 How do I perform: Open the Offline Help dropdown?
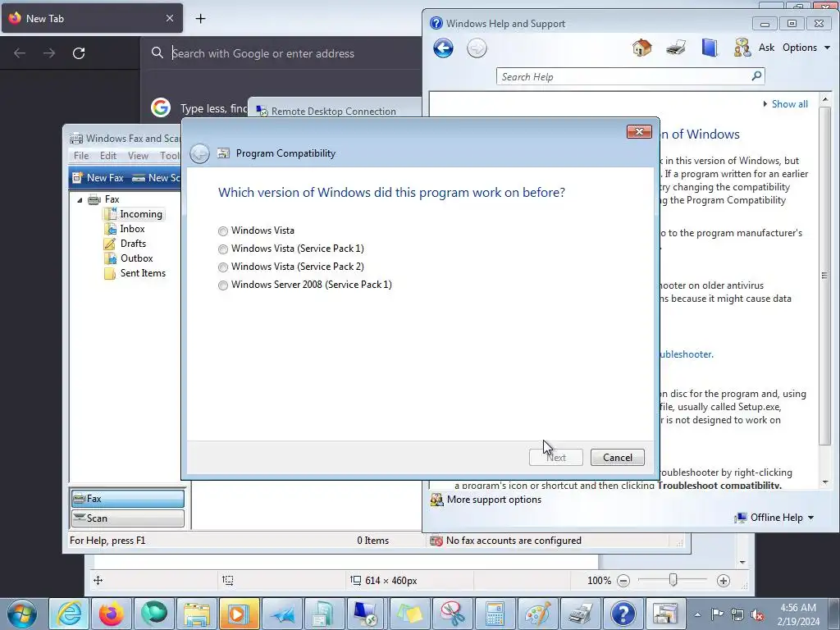point(776,518)
